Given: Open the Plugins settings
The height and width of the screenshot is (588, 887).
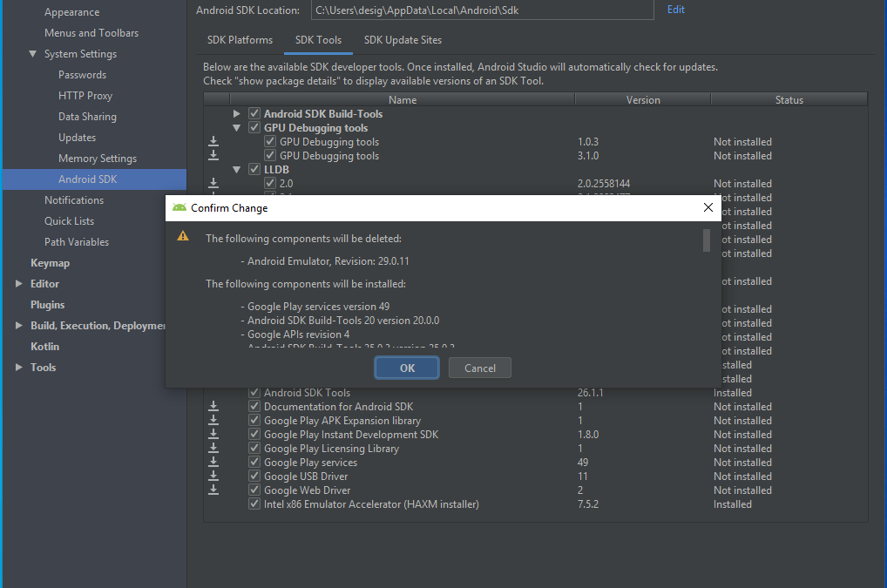Looking at the screenshot, I should click(x=48, y=305).
